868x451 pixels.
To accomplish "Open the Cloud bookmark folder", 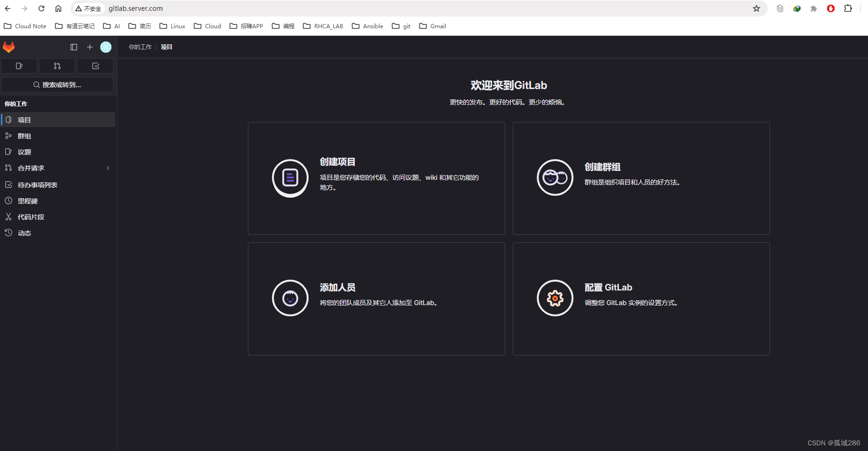I will click(207, 26).
